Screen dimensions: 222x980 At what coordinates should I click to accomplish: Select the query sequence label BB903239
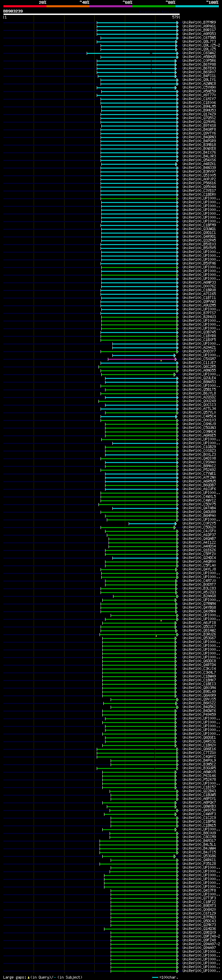pyautogui.click(x=13, y=11)
